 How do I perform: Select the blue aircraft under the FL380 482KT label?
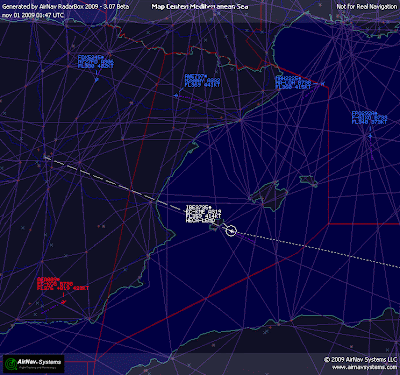click(x=96, y=80)
